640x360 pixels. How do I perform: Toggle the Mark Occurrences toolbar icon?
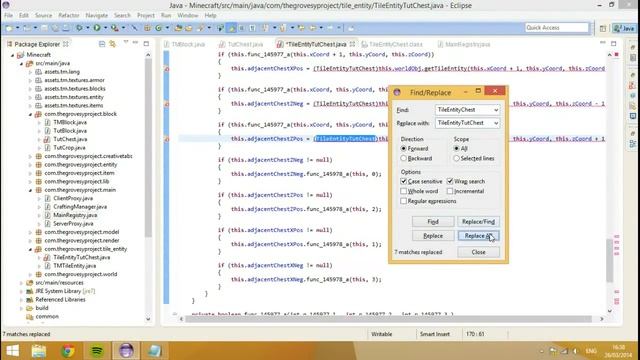pyautogui.click(x=231, y=28)
